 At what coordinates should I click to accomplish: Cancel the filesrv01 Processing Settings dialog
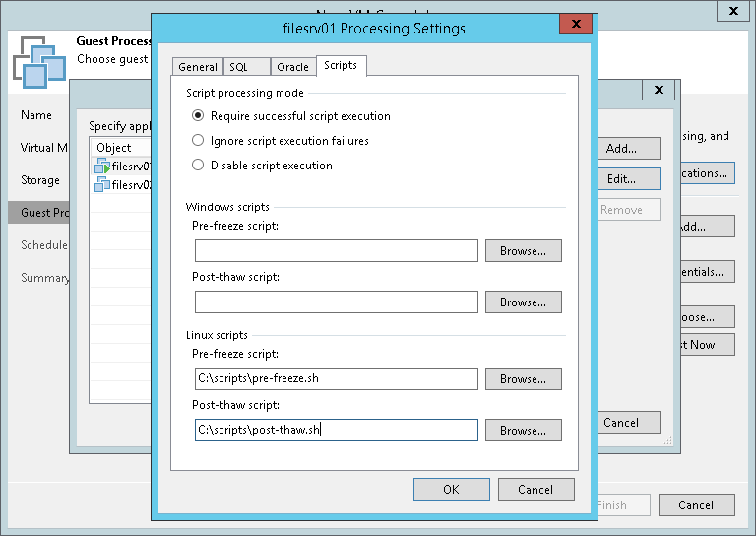point(535,489)
